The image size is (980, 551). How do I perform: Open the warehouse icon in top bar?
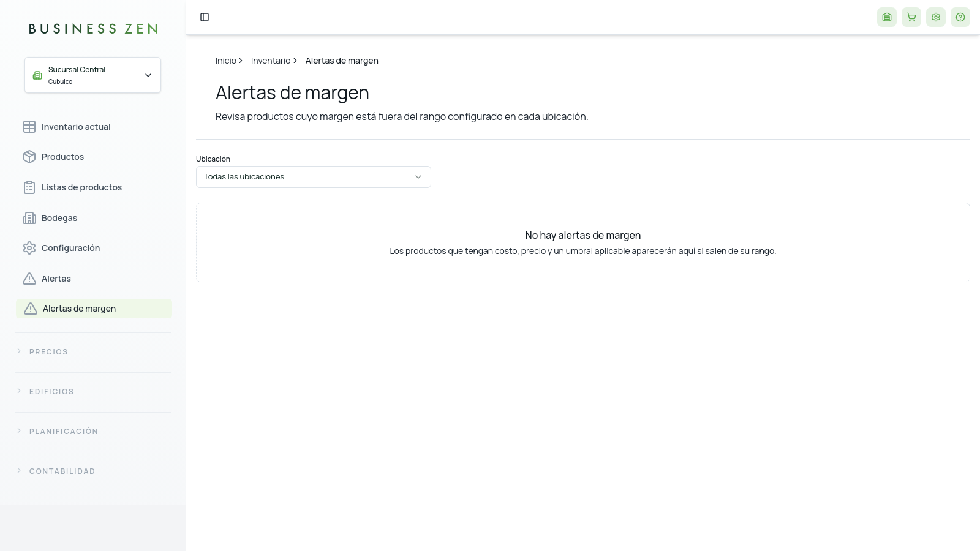[x=887, y=17]
